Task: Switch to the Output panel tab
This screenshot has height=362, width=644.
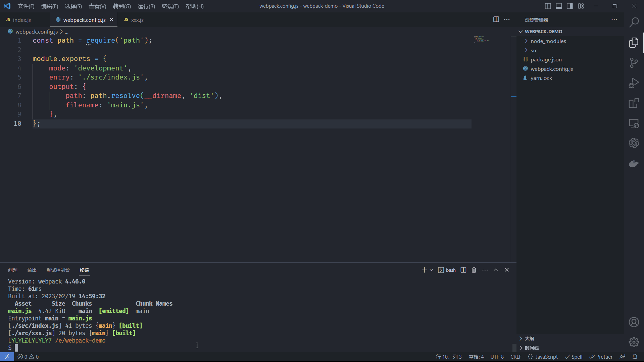Action: click(32, 270)
